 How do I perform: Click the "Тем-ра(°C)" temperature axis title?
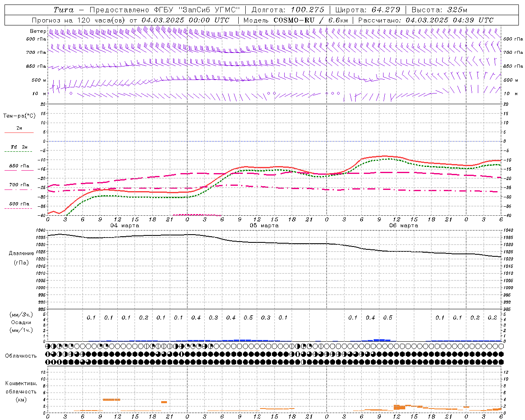tap(19, 116)
